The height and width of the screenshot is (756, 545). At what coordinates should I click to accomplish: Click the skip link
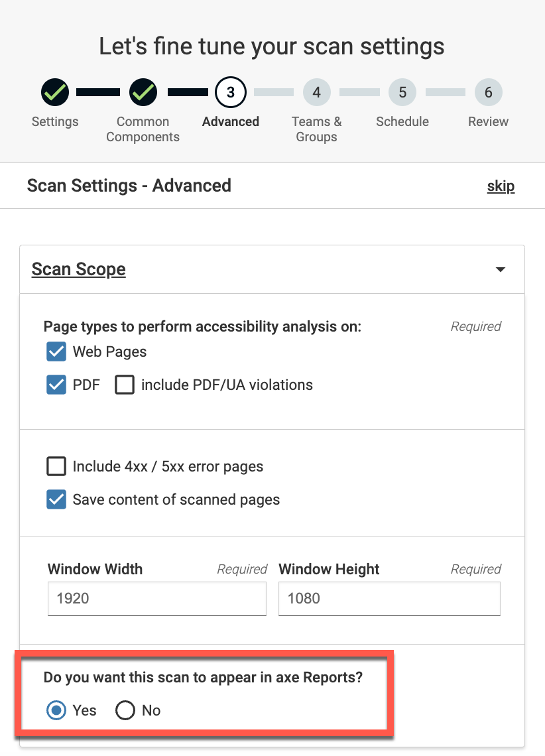pyautogui.click(x=501, y=186)
